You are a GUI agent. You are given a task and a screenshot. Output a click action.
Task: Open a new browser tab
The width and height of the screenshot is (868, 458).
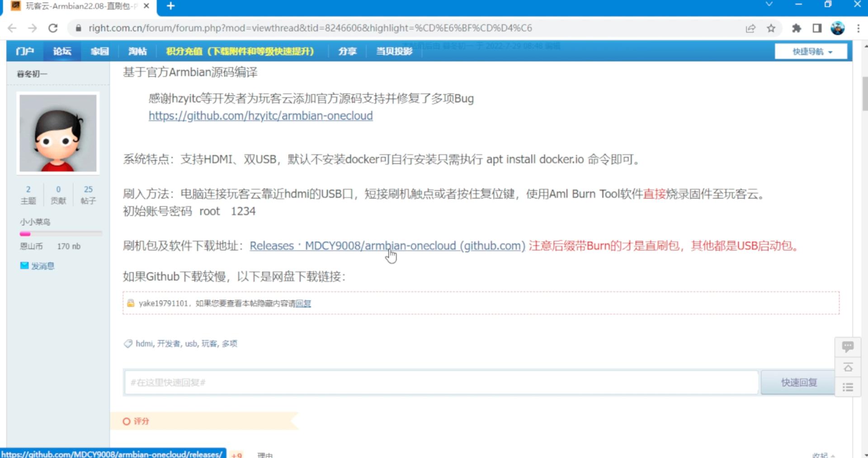(170, 6)
